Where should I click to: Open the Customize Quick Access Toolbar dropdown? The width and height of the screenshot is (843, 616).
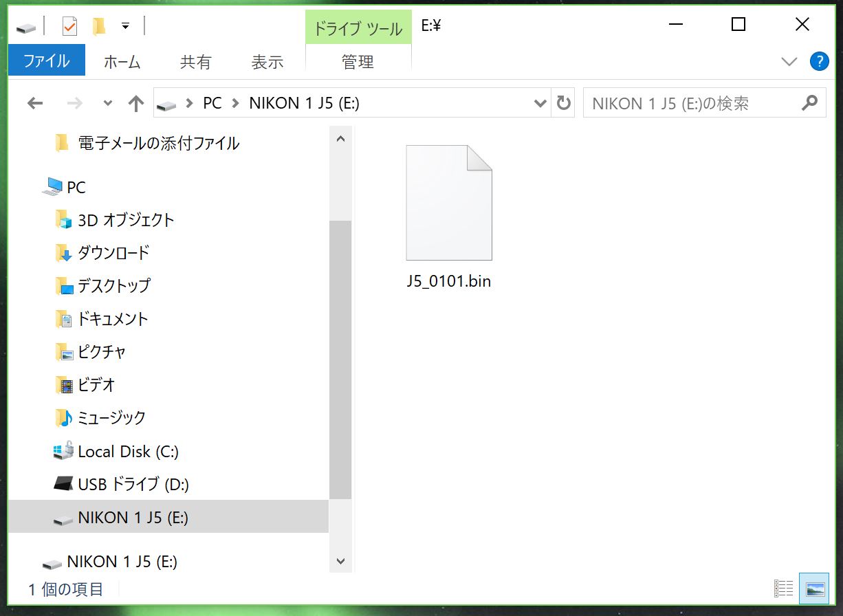click(125, 26)
